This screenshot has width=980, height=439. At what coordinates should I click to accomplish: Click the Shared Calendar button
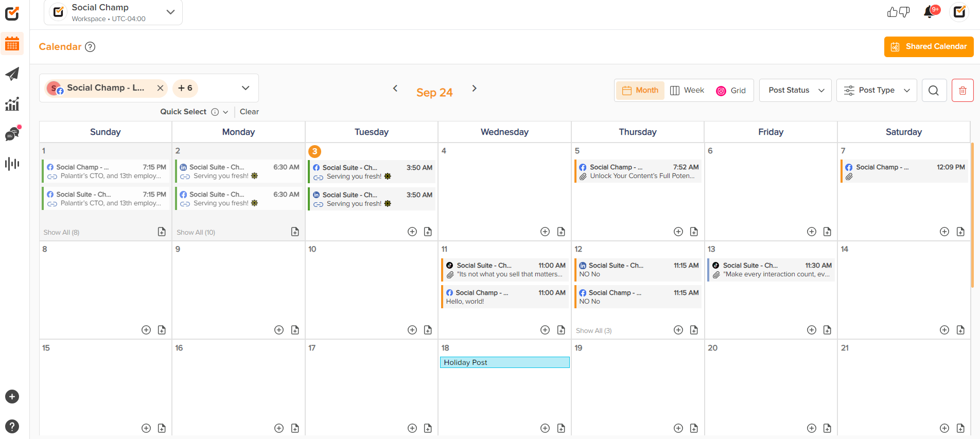click(x=929, y=47)
